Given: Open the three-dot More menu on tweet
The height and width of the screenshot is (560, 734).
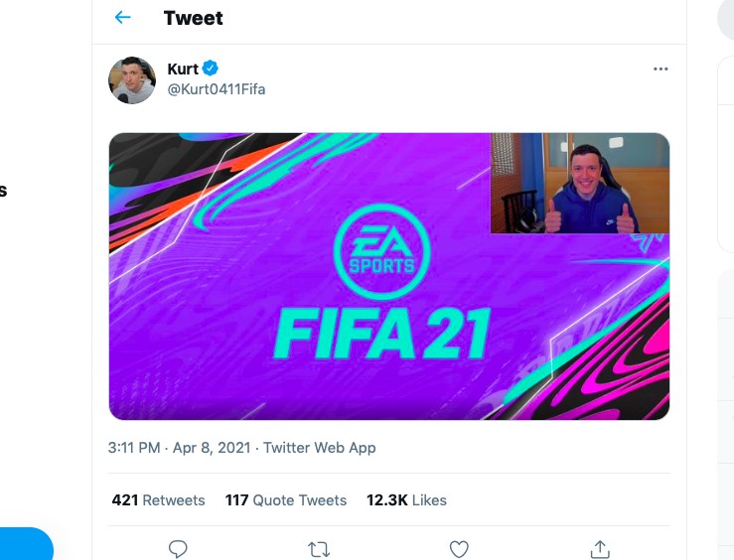Looking at the screenshot, I should click(x=661, y=70).
